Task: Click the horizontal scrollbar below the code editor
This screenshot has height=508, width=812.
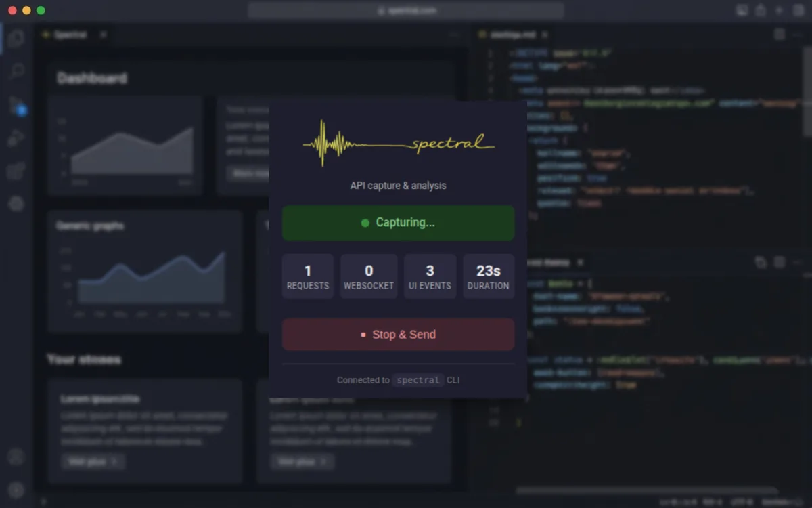Action: coord(646,490)
